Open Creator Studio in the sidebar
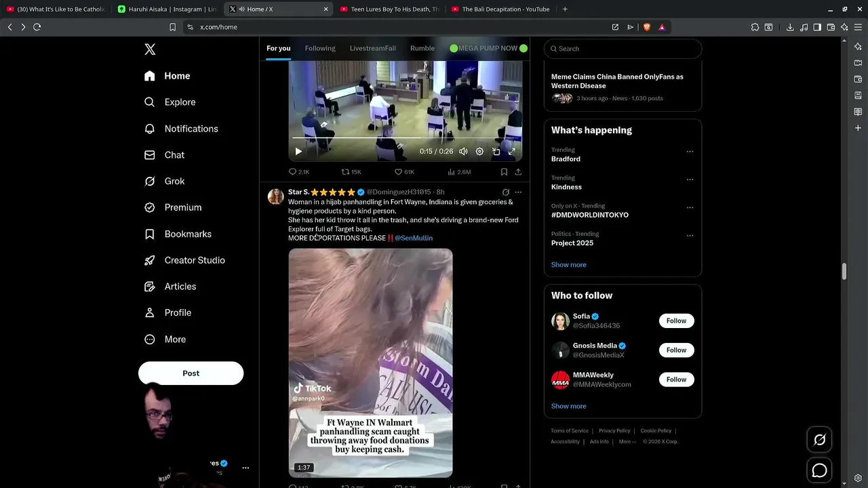868x488 pixels. coord(184,260)
